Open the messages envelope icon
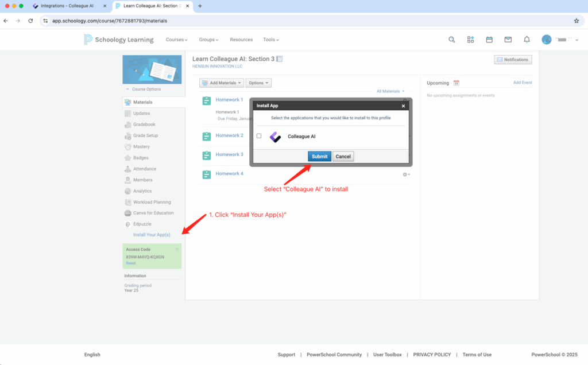This screenshot has height=365, width=588. pos(508,40)
